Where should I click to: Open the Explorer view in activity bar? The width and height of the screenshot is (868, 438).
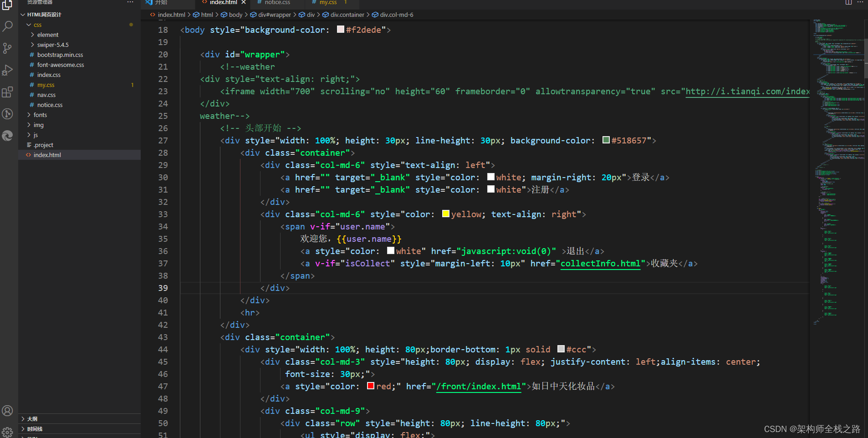point(7,5)
